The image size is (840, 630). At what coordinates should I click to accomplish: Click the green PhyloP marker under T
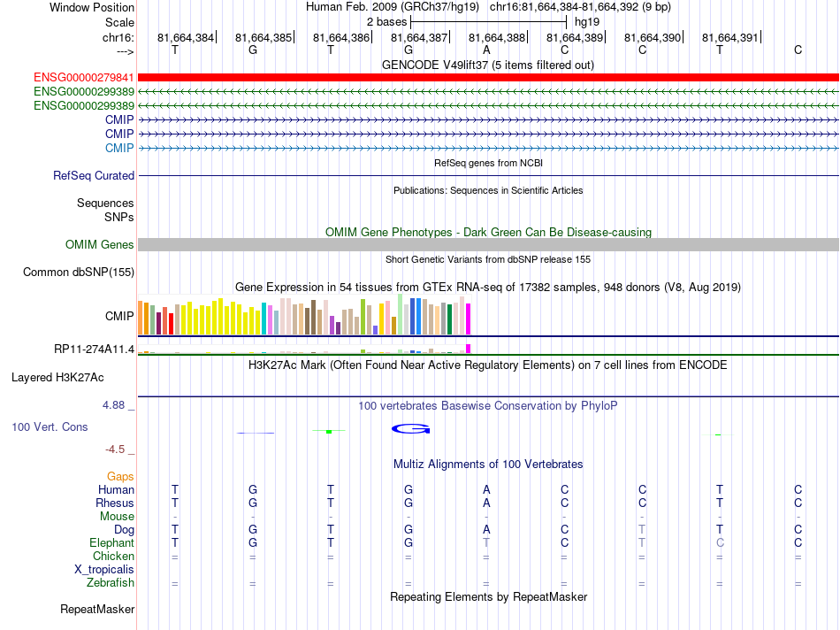[x=329, y=431]
